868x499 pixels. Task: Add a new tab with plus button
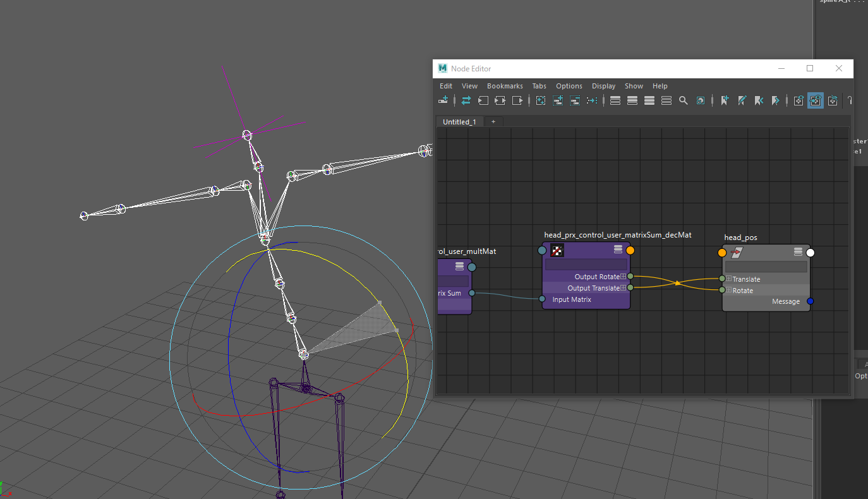[x=493, y=121]
